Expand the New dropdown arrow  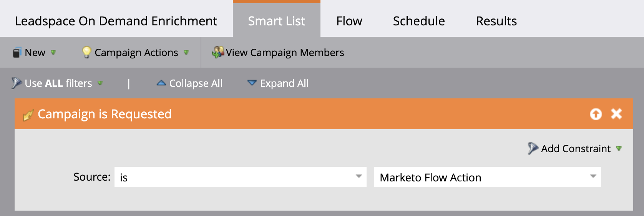tap(53, 52)
